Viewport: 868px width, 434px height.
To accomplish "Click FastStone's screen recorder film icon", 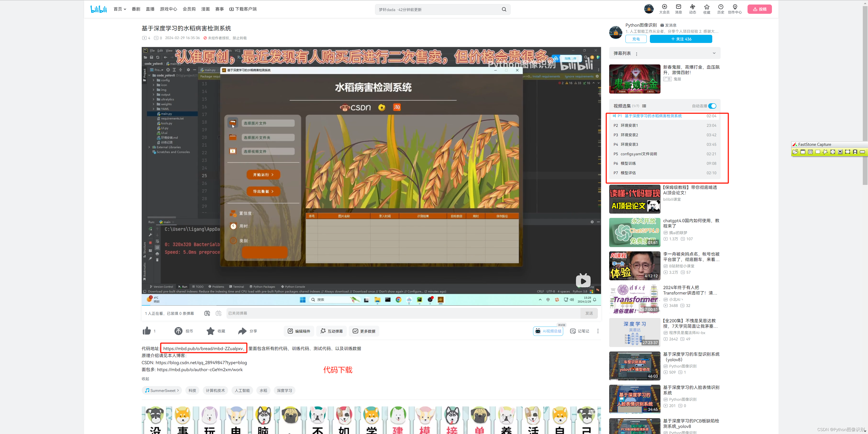I will click(x=855, y=152).
